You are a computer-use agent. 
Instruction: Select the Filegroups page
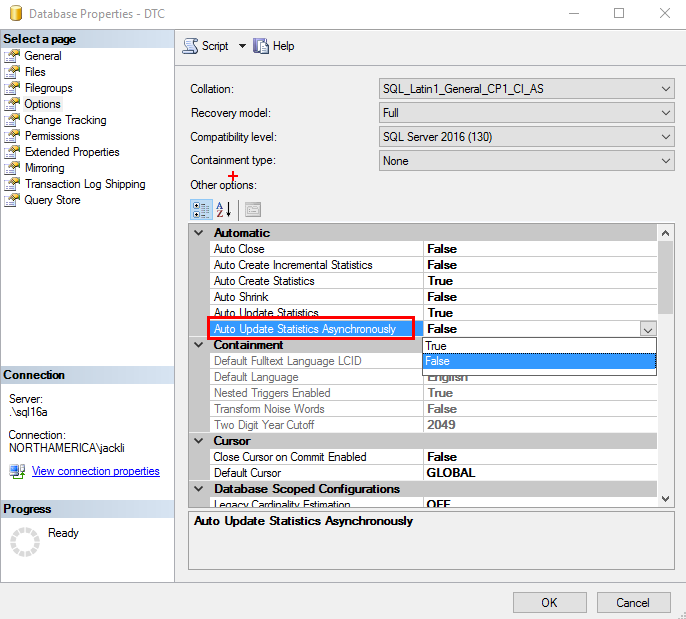(x=48, y=88)
